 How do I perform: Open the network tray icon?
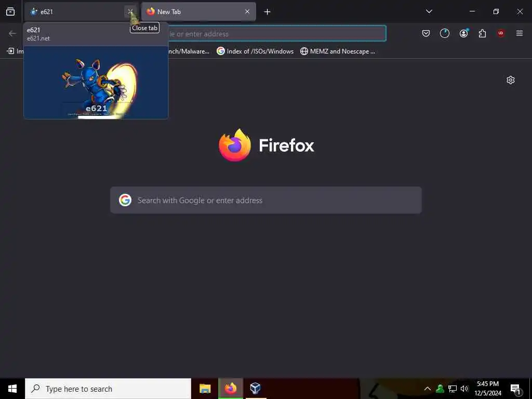point(453,389)
